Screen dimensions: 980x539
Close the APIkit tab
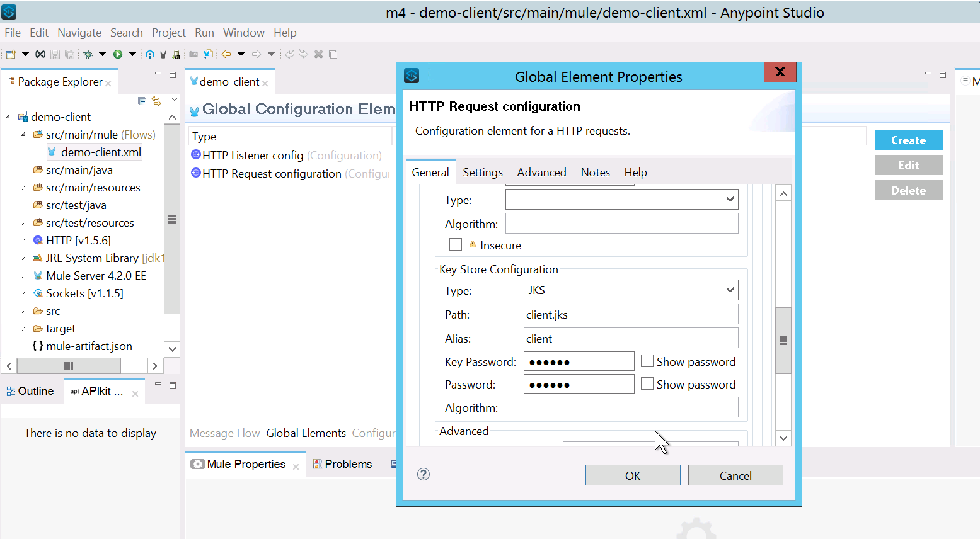[135, 394]
